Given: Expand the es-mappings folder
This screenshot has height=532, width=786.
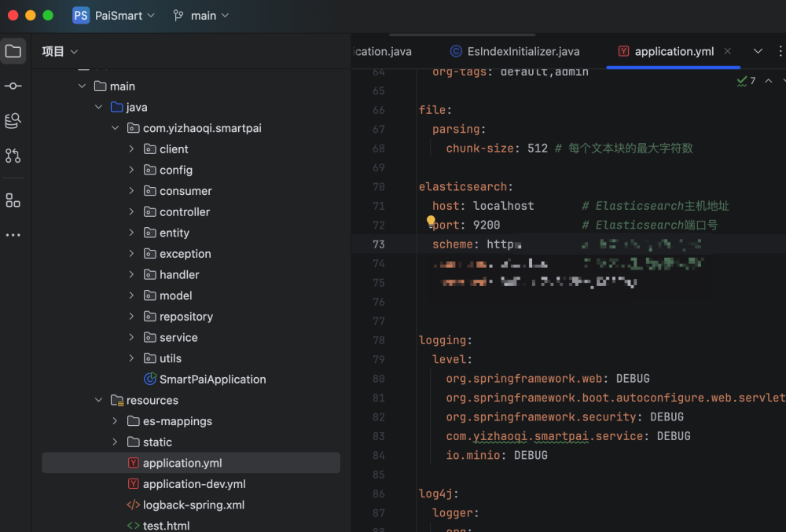Looking at the screenshot, I should [x=115, y=421].
